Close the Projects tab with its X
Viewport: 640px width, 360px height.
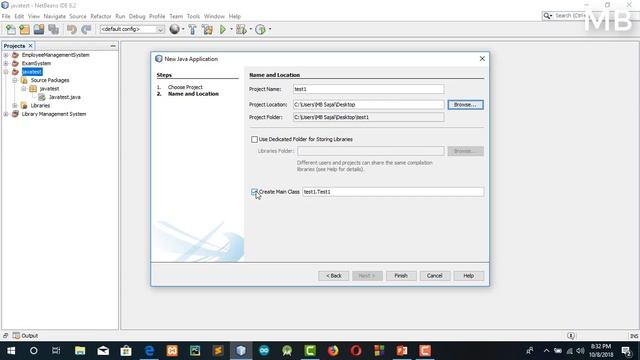30,46
